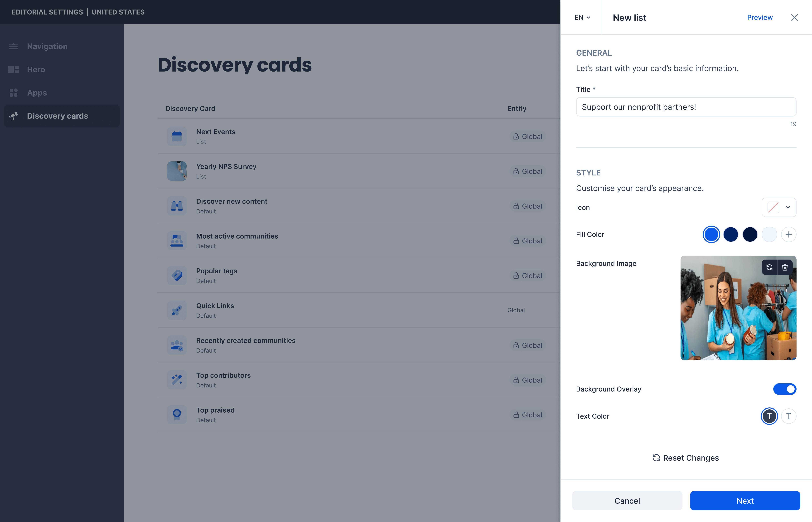Click the lock icon in Most active communities row
The height and width of the screenshot is (522, 812).
[x=516, y=241]
